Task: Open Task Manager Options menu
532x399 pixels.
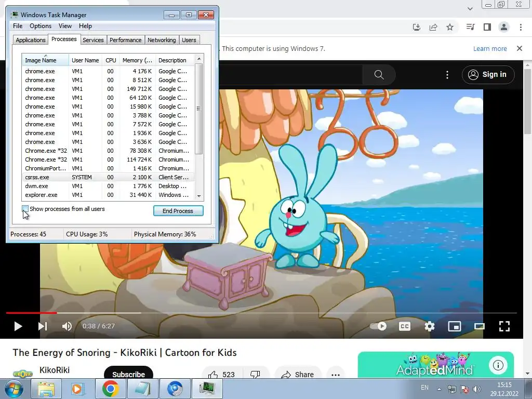Action: click(41, 26)
